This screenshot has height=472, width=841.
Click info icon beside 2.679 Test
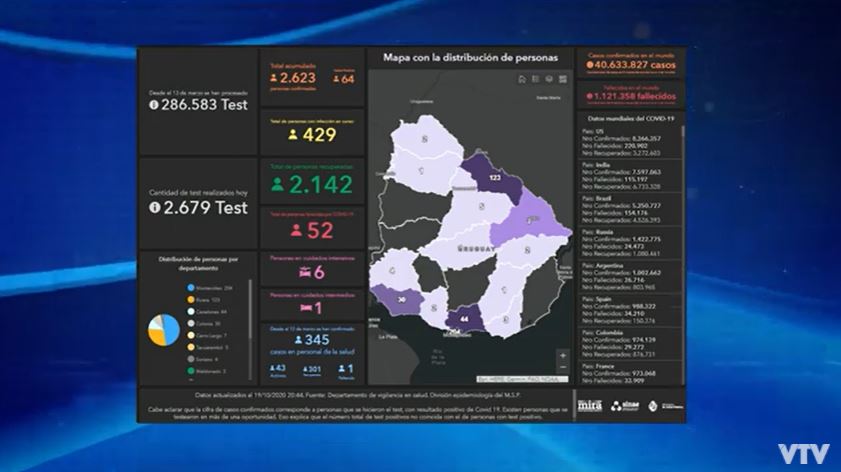tap(156, 208)
